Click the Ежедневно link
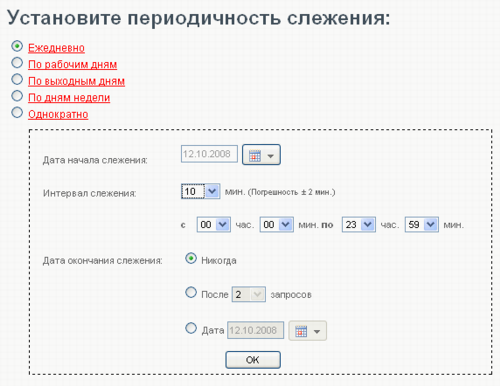Viewport: 500px width, 386px height. (x=56, y=48)
